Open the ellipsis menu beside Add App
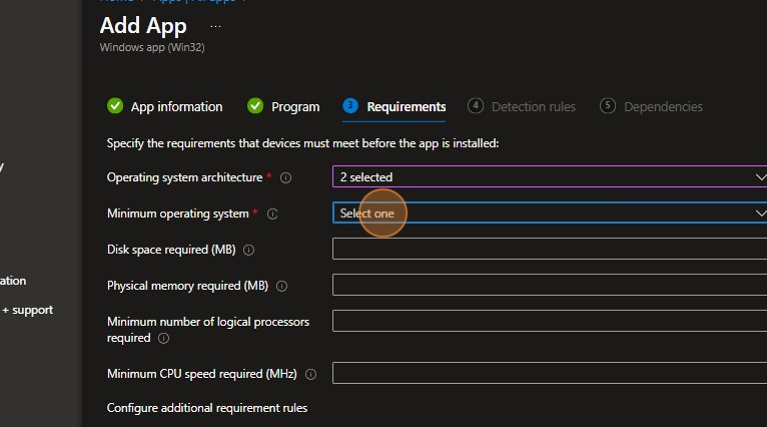The width and height of the screenshot is (767, 427). point(216,27)
